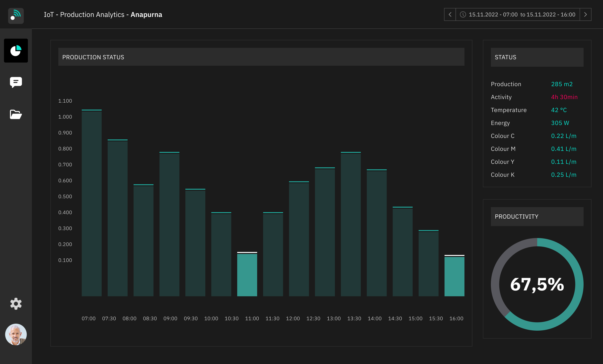Go to next date range with right chevron
This screenshot has height=364, width=603.
coord(585,14)
